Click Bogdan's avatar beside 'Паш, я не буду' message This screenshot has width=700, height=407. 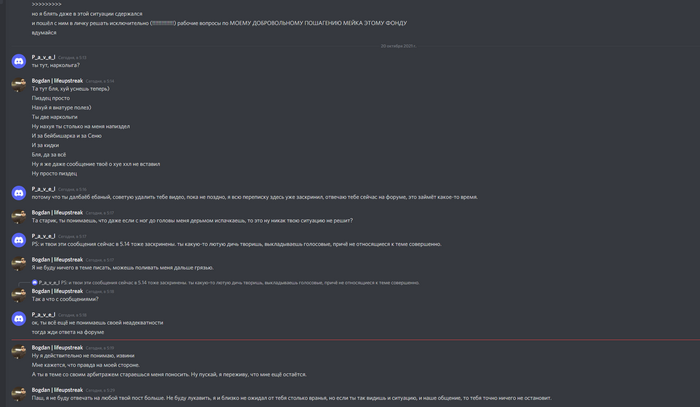(19, 394)
